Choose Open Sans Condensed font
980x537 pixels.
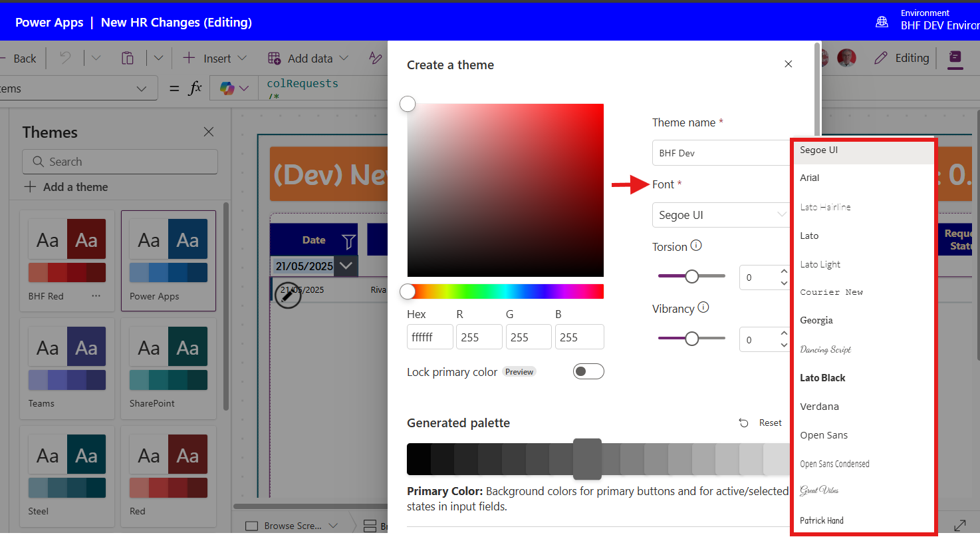pos(862,464)
